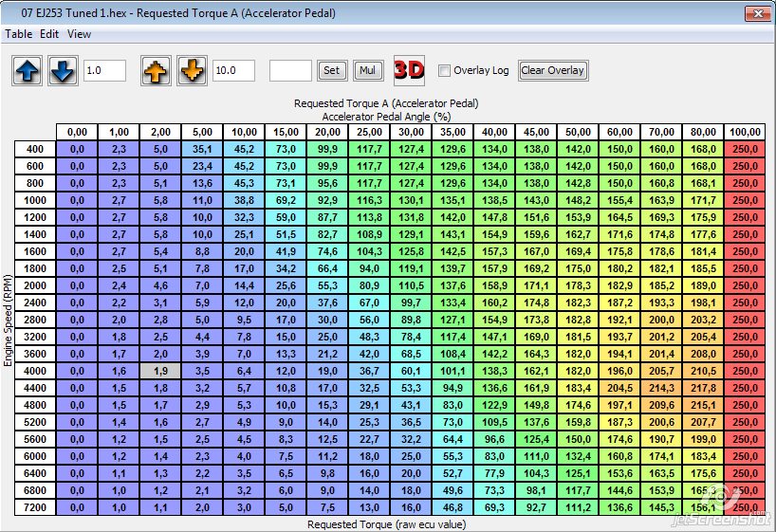Select cell 37,6 in the 2400 RPM row
The height and width of the screenshot is (532, 776).
(x=327, y=303)
